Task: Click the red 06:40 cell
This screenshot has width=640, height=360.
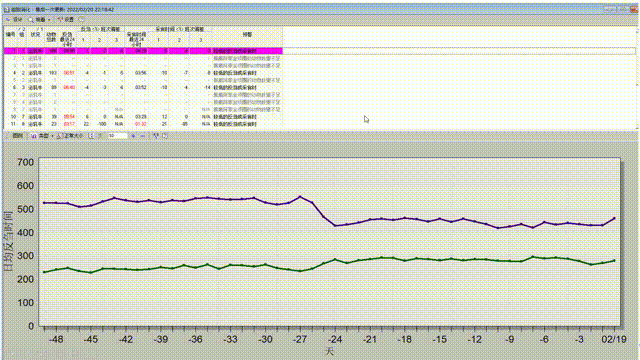Action: click(69, 88)
